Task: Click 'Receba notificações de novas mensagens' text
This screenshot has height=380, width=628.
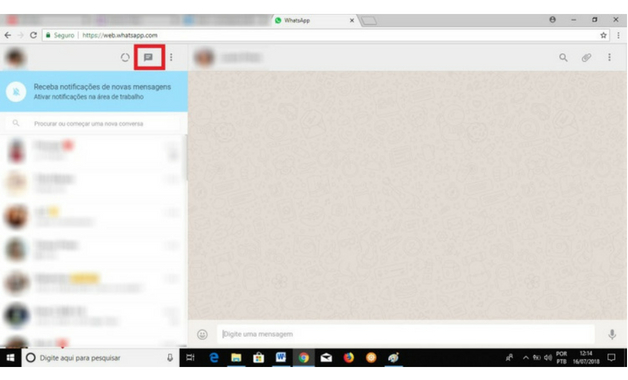Action: [102, 87]
